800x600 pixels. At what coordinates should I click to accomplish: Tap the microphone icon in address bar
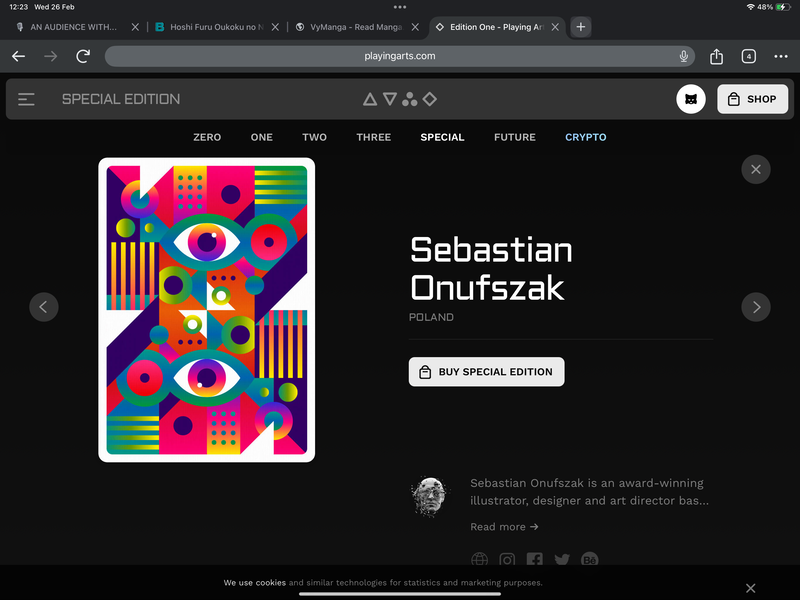684,56
